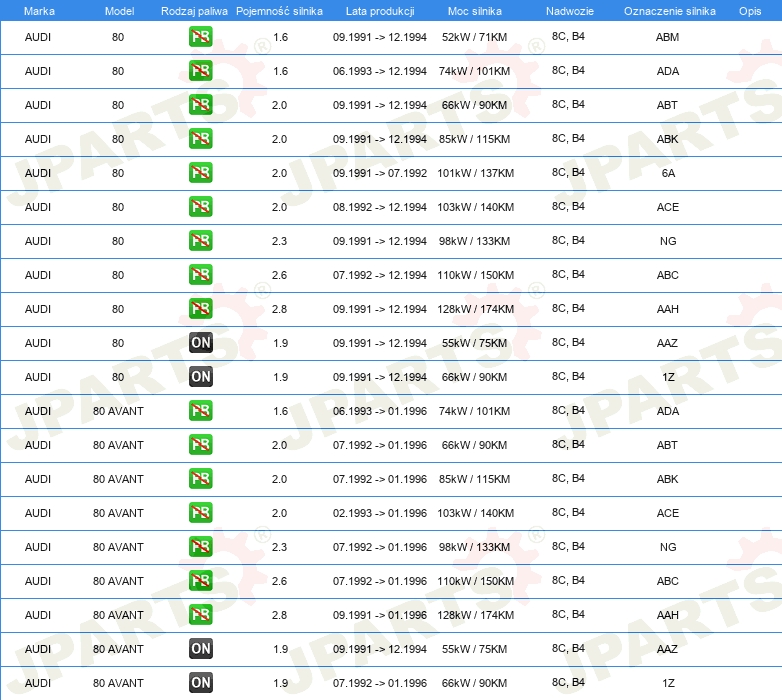Select engine capacity 2.3 in Audi 80 row
782x700 pixels.
pos(279,241)
